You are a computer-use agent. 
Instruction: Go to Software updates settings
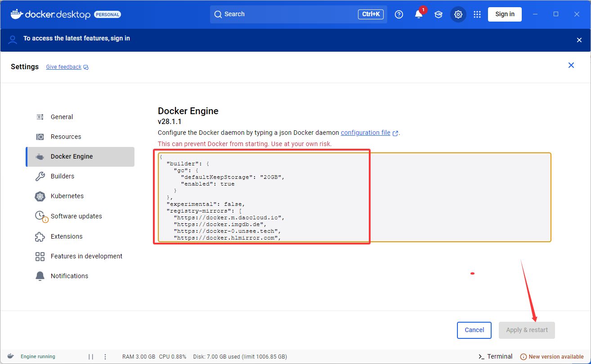tap(76, 216)
